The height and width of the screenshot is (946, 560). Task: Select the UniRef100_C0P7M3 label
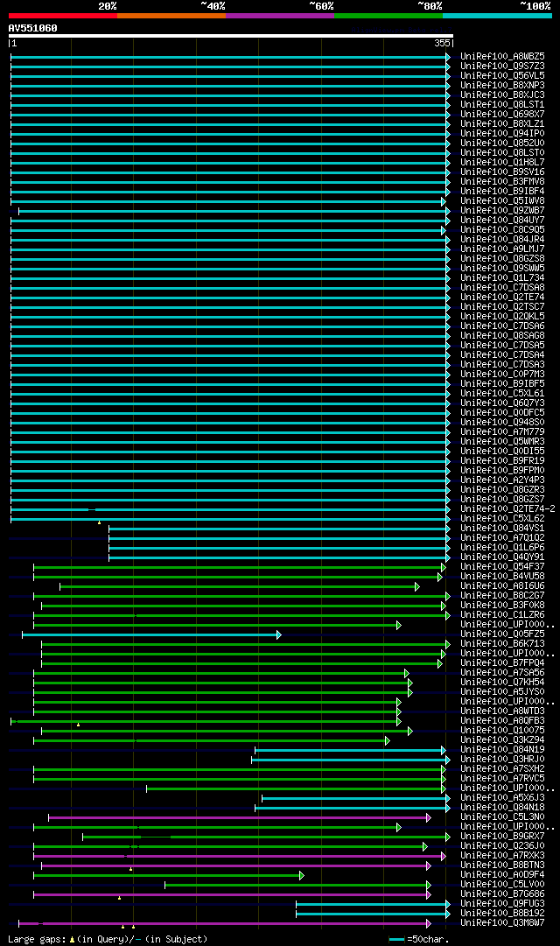(502, 375)
